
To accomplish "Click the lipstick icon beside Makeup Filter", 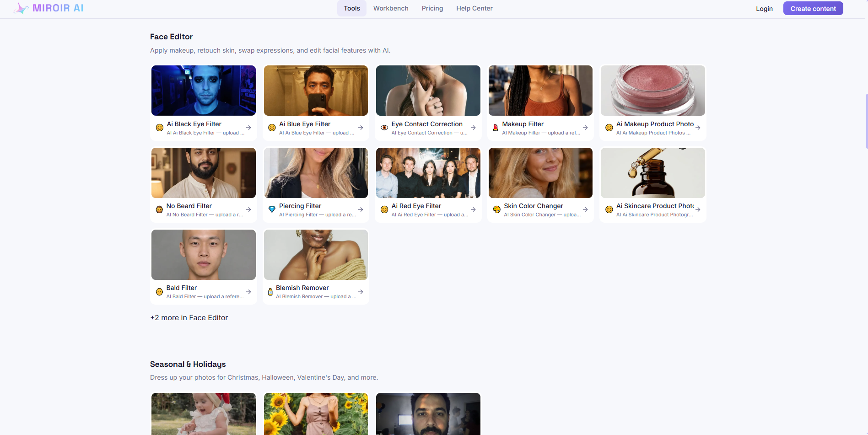I will tap(495, 128).
